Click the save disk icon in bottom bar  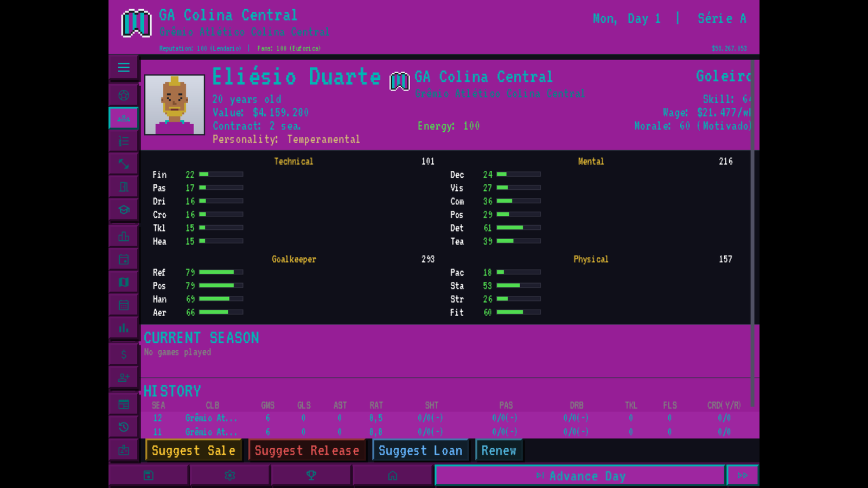(149, 476)
